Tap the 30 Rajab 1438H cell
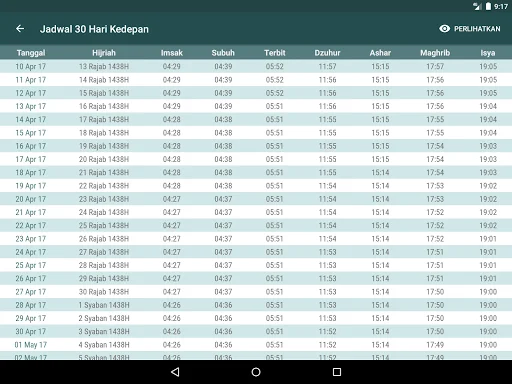 click(x=104, y=292)
